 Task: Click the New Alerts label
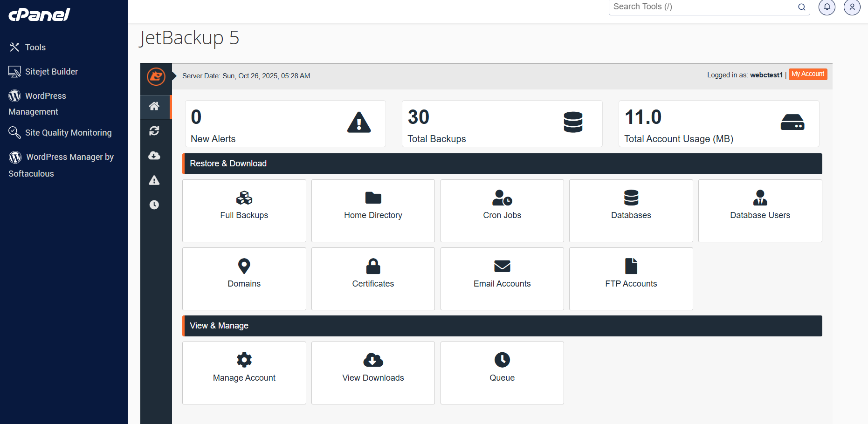[213, 139]
